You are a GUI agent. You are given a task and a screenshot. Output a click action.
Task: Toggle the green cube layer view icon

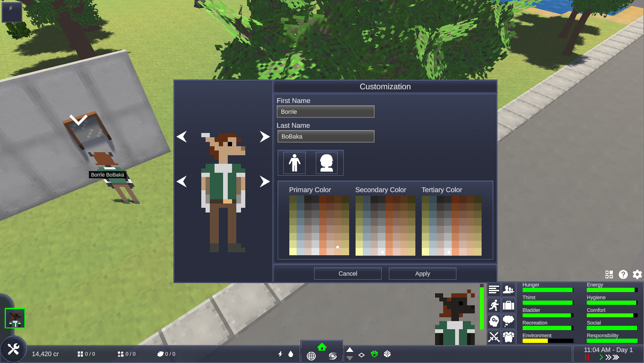tap(374, 354)
